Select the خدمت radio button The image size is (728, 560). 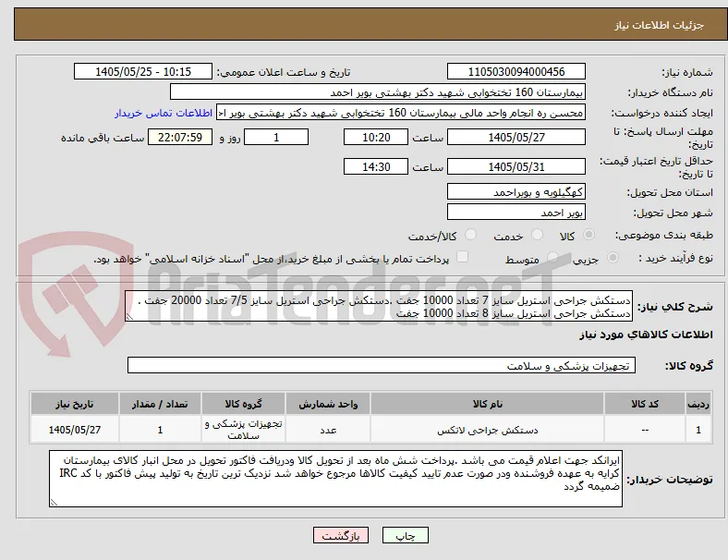pyautogui.click(x=537, y=235)
